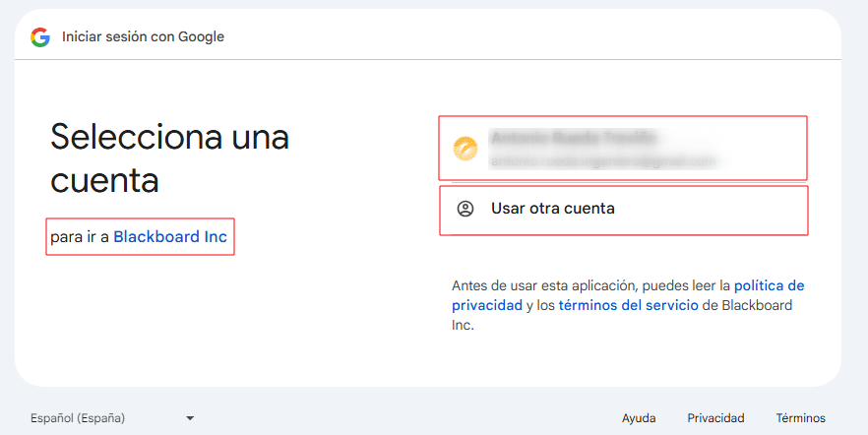
Task: Click the orange account avatar icon
Action: (x=465, y=149)
